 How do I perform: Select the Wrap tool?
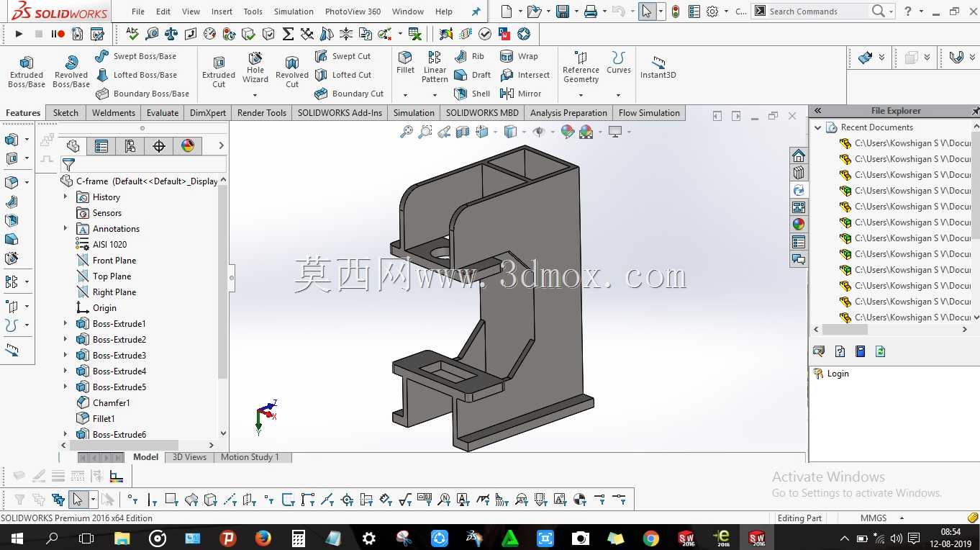coord(519,56)
